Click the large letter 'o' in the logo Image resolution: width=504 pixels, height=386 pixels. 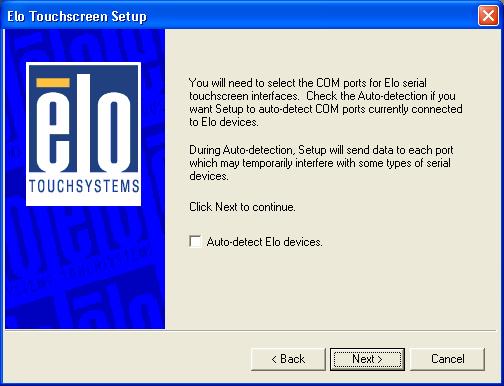coord(114,132)
